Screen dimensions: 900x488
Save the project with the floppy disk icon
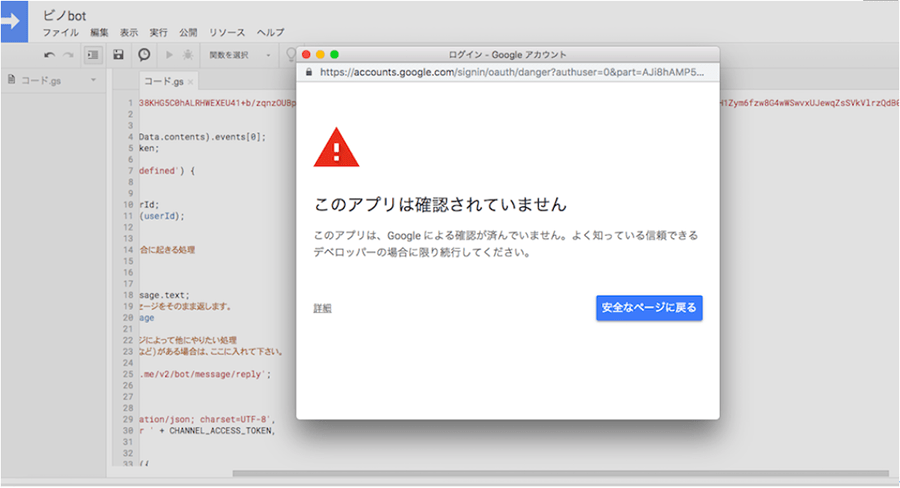(x=118, y=55)
